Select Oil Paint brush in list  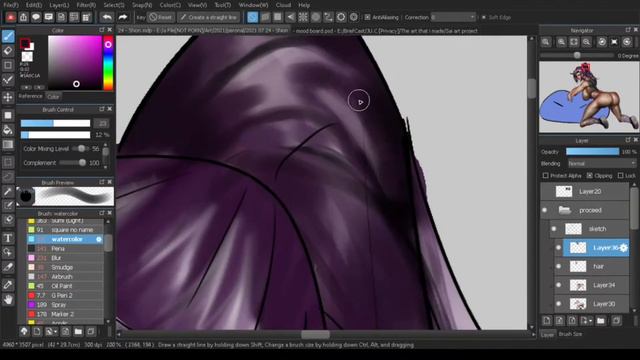pos(65,286)
